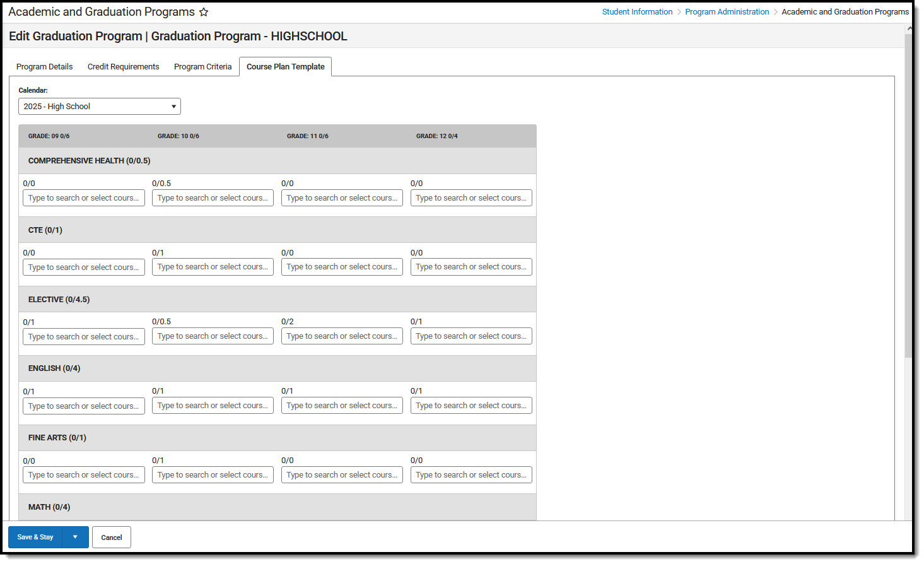Click the English Grade 11 course search box

(342, 406)
